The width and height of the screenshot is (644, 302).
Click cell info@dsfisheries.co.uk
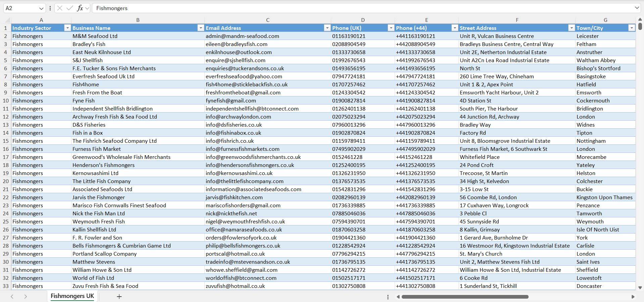pyautogui.click(x=268, y=125)
